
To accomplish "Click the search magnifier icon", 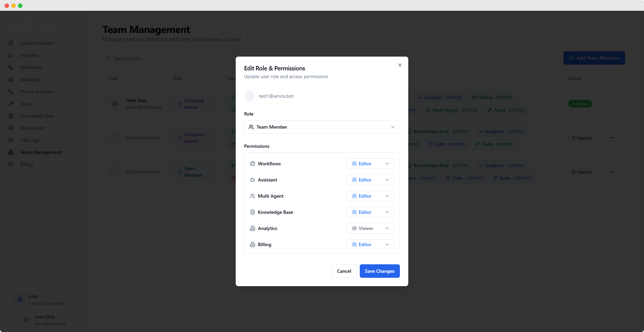I will [108, 58].
